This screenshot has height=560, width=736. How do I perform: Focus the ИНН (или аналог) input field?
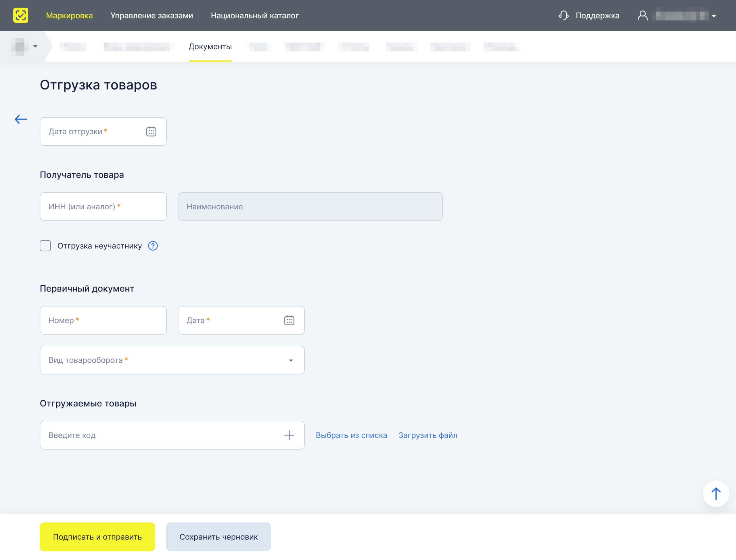pyautogui.click(x=103, y=206)
